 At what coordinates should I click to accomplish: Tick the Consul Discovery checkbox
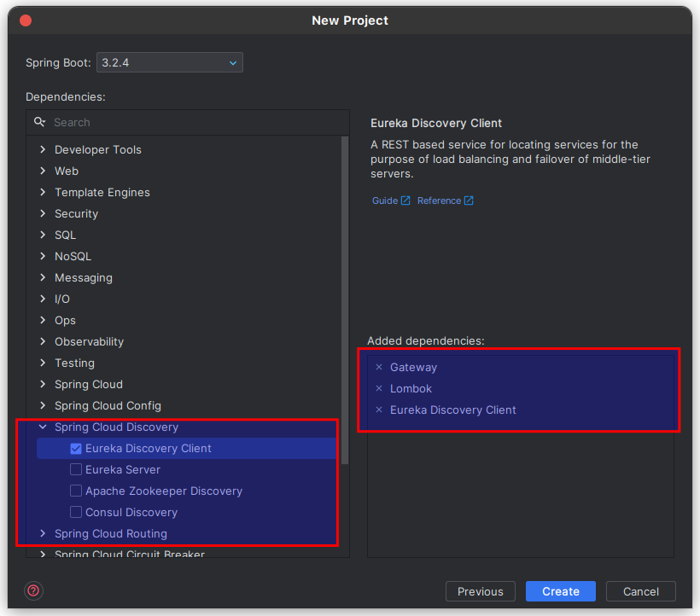(x=76, y=512)
